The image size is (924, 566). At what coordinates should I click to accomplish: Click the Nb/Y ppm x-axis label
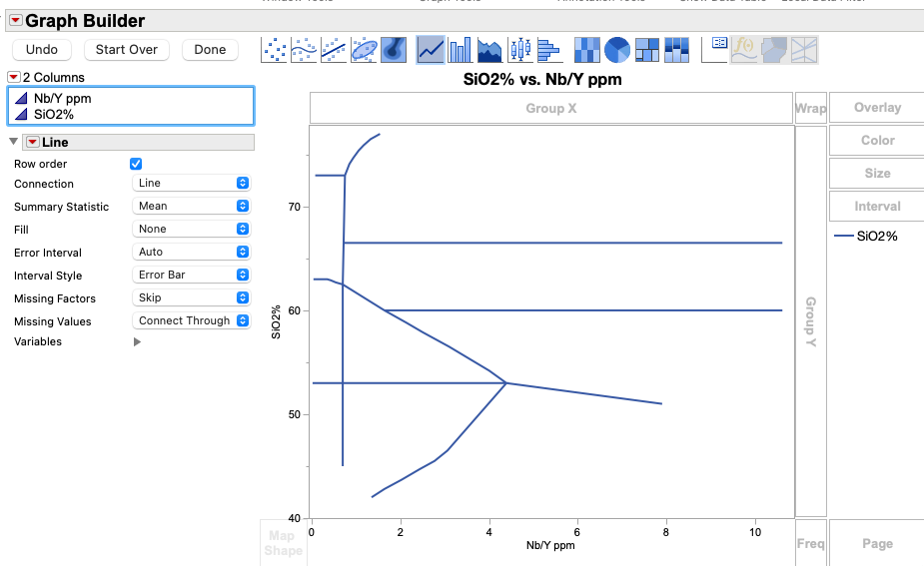click(550, 545)
